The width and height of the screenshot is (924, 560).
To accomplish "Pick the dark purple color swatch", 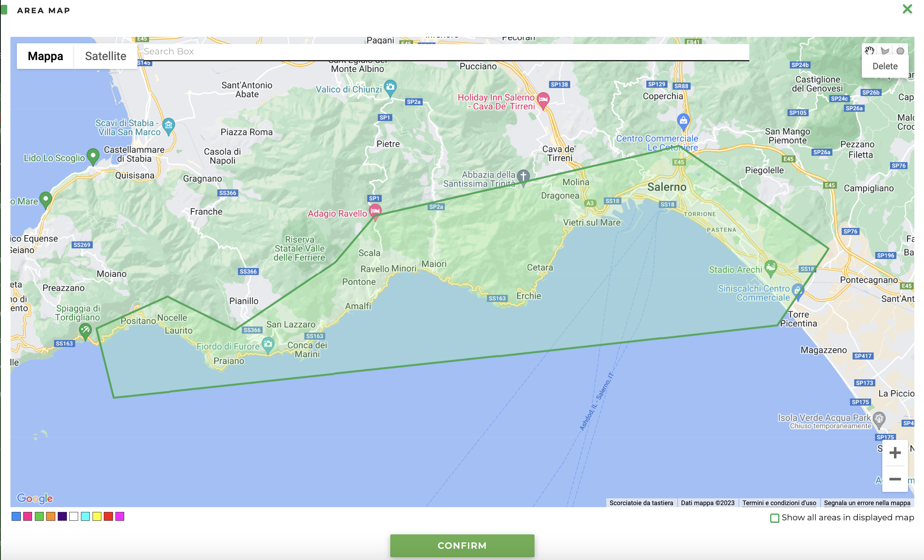I will pos(62,516).
